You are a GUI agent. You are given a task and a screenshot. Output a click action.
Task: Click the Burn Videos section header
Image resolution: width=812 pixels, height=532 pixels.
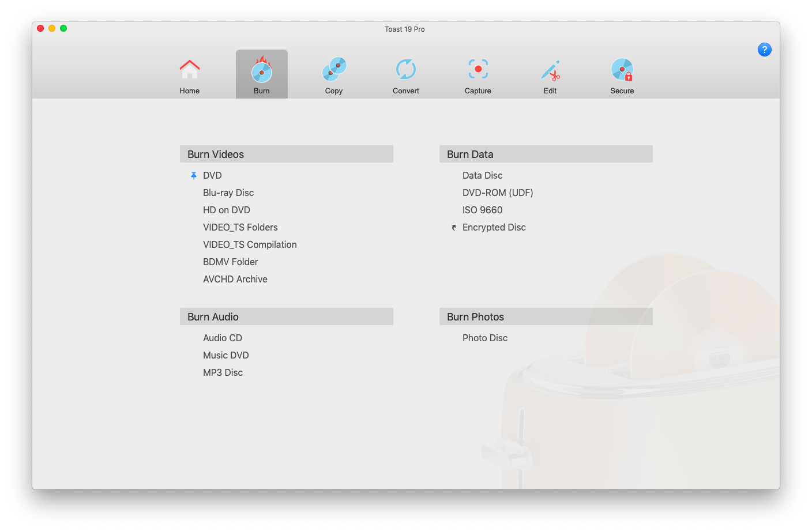(x=287, y=154)
